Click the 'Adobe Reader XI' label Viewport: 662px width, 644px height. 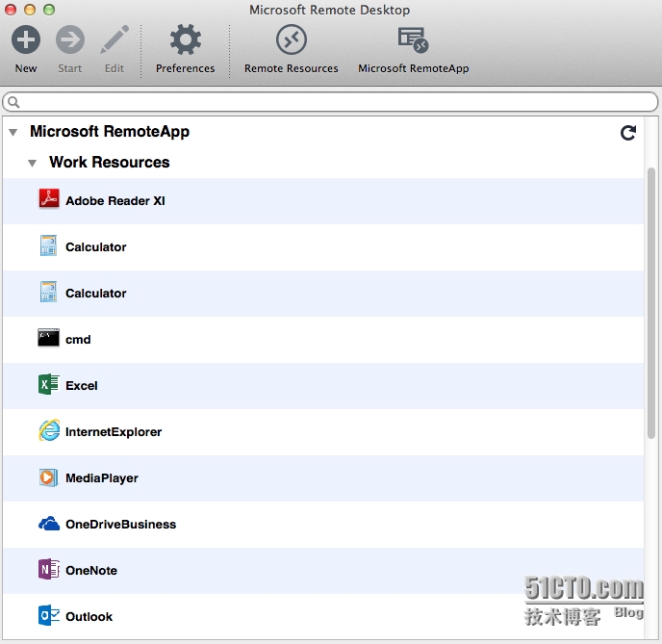115,200
